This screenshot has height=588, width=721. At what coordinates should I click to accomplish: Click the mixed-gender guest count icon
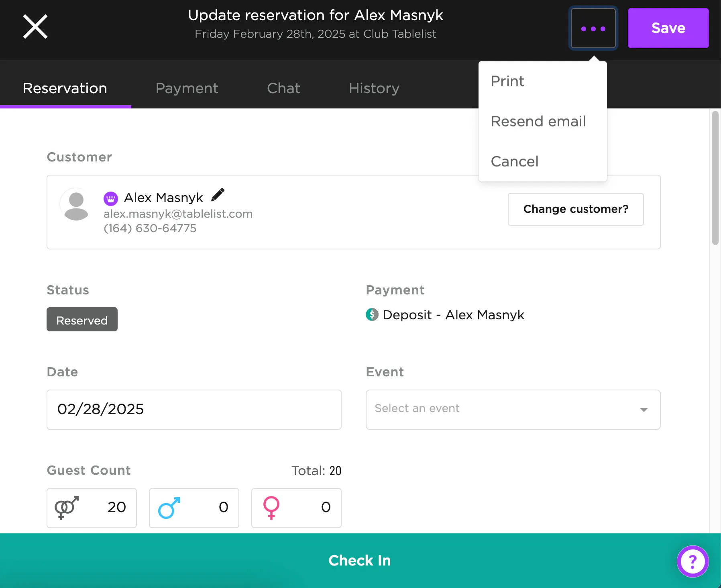coord(66,508)
